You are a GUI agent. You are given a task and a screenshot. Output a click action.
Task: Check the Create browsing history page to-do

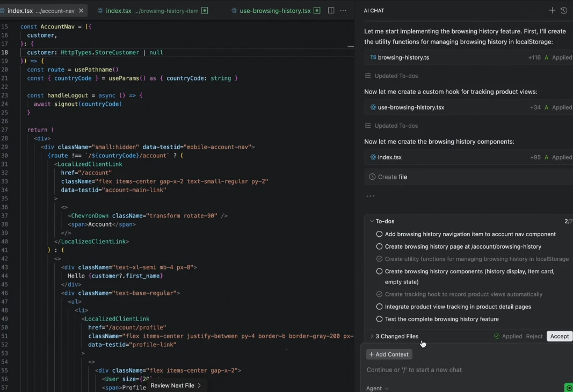[x=379, y=246]
